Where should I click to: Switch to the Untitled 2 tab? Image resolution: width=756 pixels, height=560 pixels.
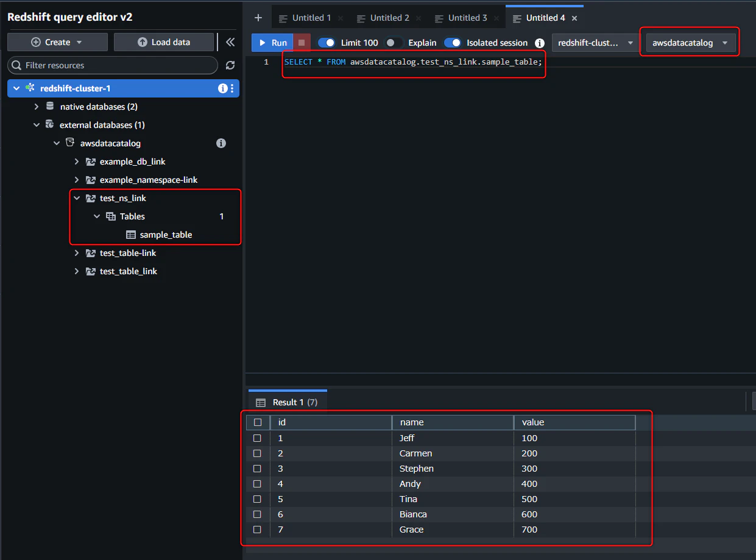[x=389, y=18]
